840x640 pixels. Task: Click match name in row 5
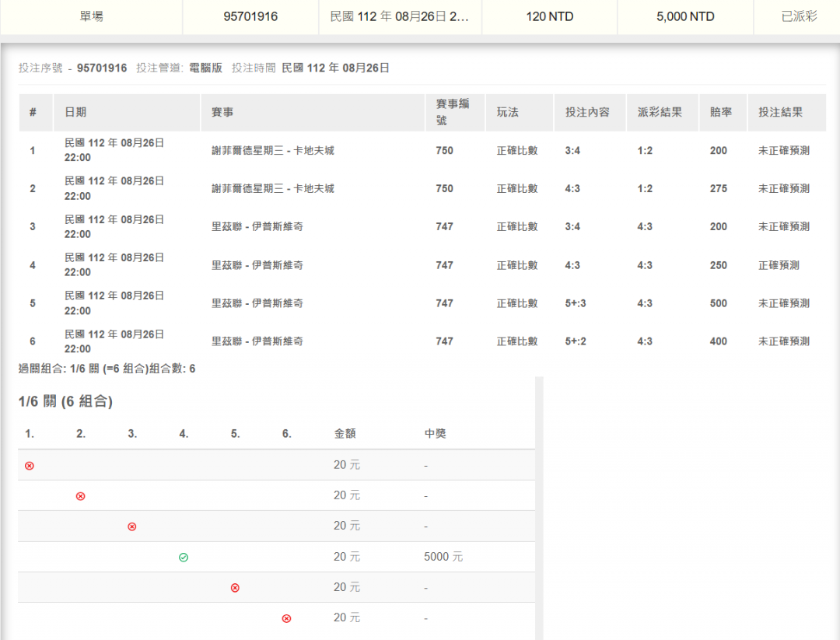257,303
